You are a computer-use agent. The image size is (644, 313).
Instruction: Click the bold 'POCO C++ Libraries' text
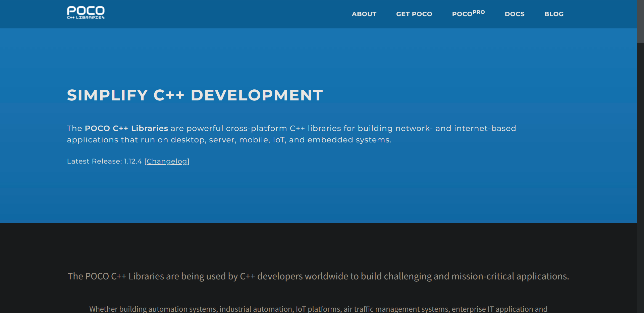point(126,128)
